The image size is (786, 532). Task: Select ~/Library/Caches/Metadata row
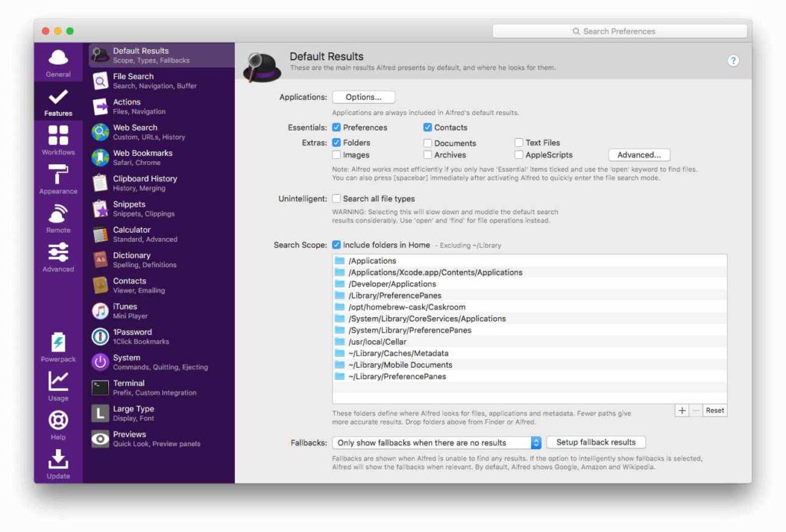(530, 353)
